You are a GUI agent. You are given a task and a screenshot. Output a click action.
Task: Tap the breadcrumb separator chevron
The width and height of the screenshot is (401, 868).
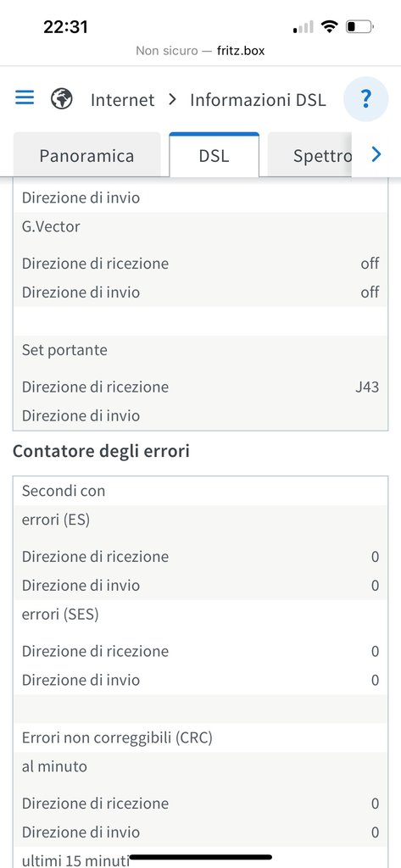[172, 100]
